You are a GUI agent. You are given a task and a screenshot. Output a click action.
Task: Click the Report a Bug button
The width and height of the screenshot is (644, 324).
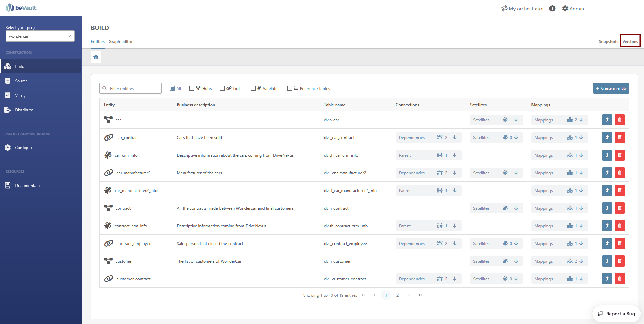coord(616,314)
